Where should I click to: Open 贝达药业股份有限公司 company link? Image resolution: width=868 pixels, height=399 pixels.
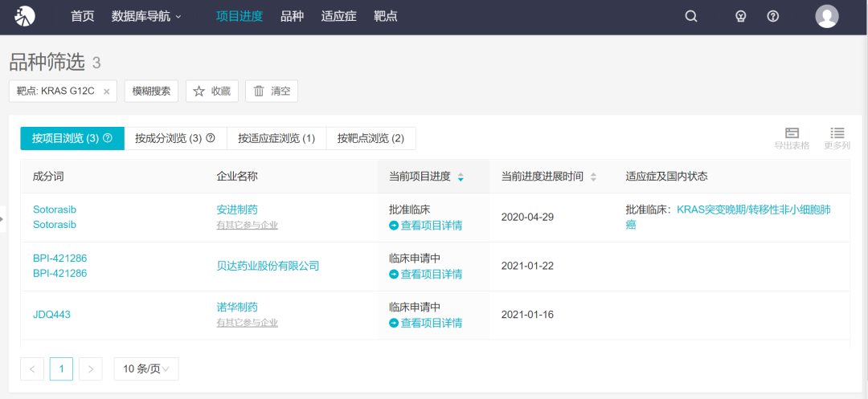point(268,266)
